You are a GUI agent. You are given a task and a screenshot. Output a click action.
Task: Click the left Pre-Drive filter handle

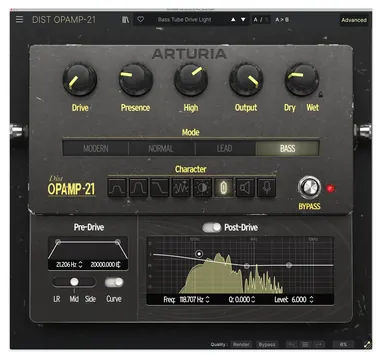pyautogui.click(x=58, y=242)
